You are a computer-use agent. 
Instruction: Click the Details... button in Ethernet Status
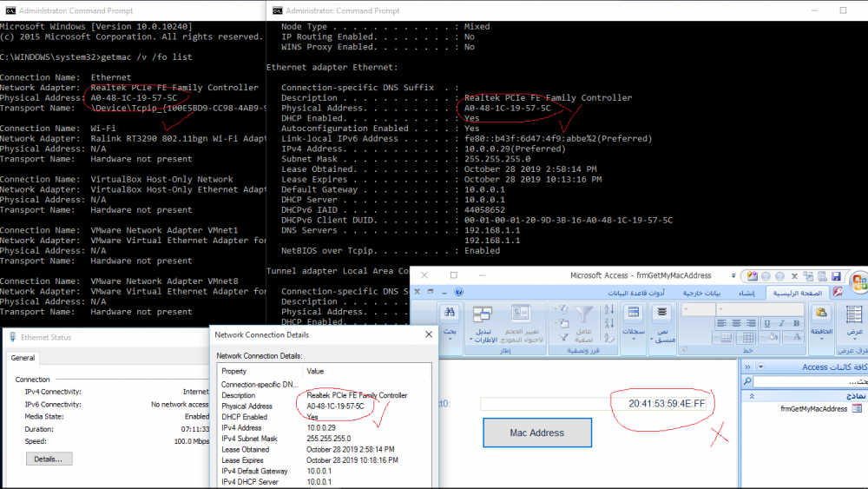49,459
